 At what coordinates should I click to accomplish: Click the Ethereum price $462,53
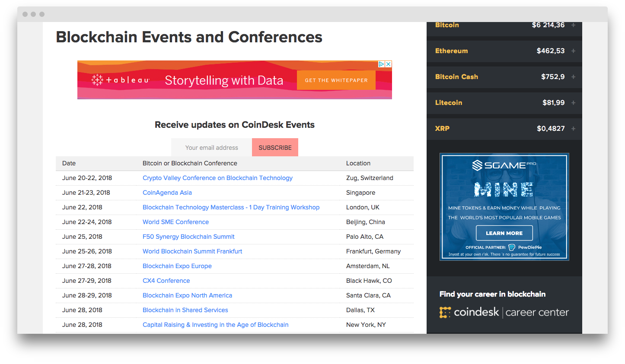[551, 51]
